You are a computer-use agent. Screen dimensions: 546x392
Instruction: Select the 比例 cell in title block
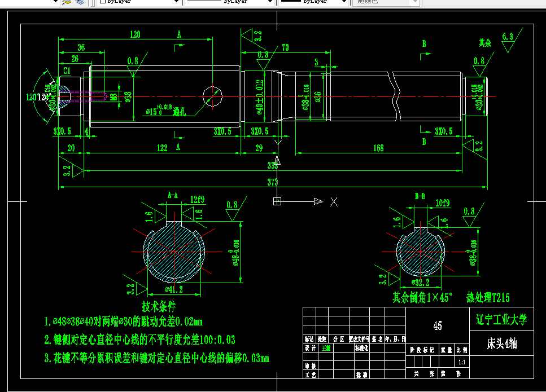click(462, 350)
